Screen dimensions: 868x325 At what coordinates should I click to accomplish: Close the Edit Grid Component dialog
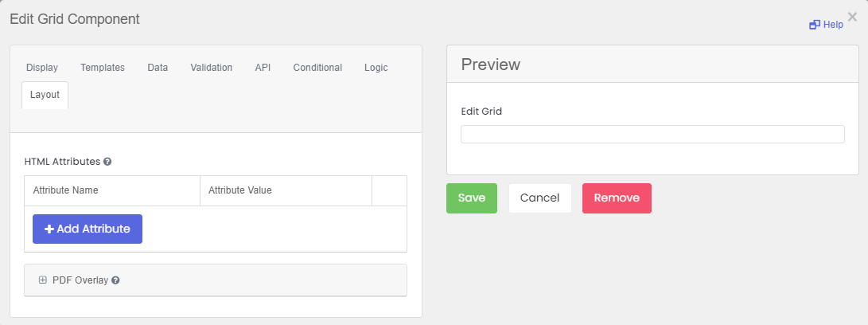pyautogui.click(x=852, y=18)
